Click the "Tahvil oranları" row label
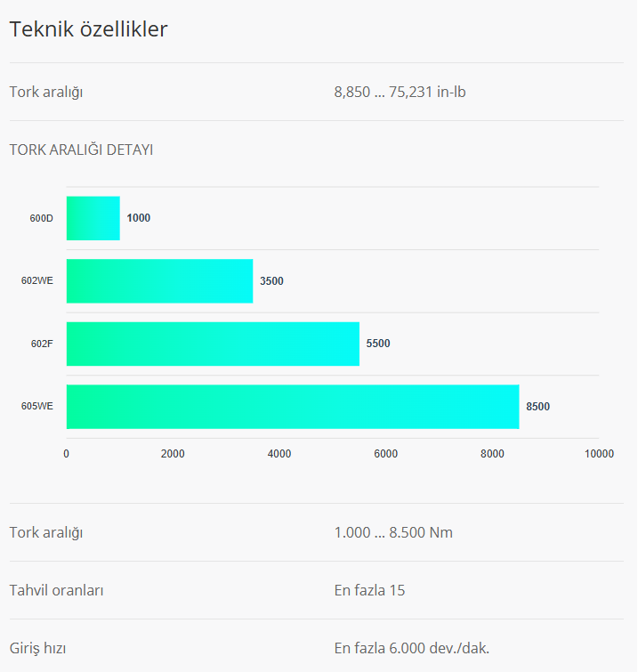Screen dimensions: 638x672 (x=56, y=590)
